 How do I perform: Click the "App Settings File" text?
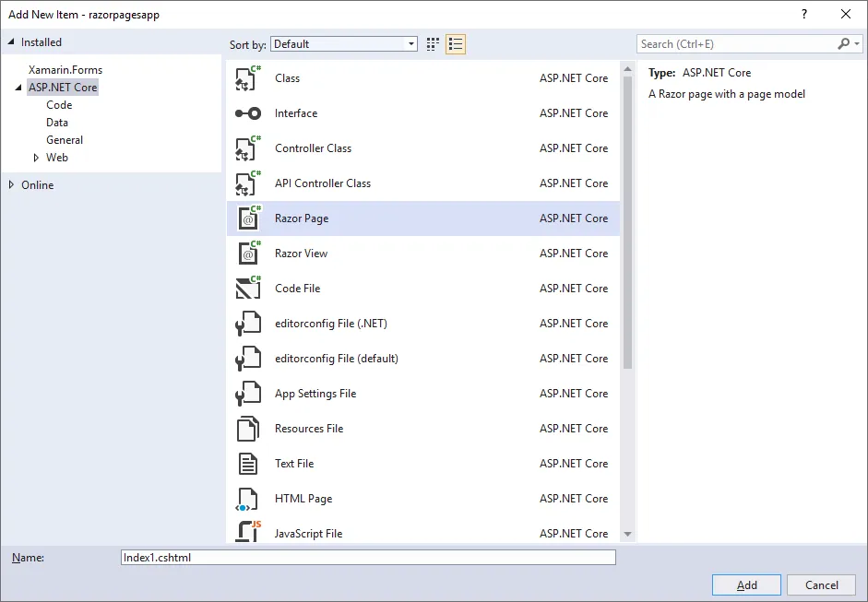click(315, 394)
